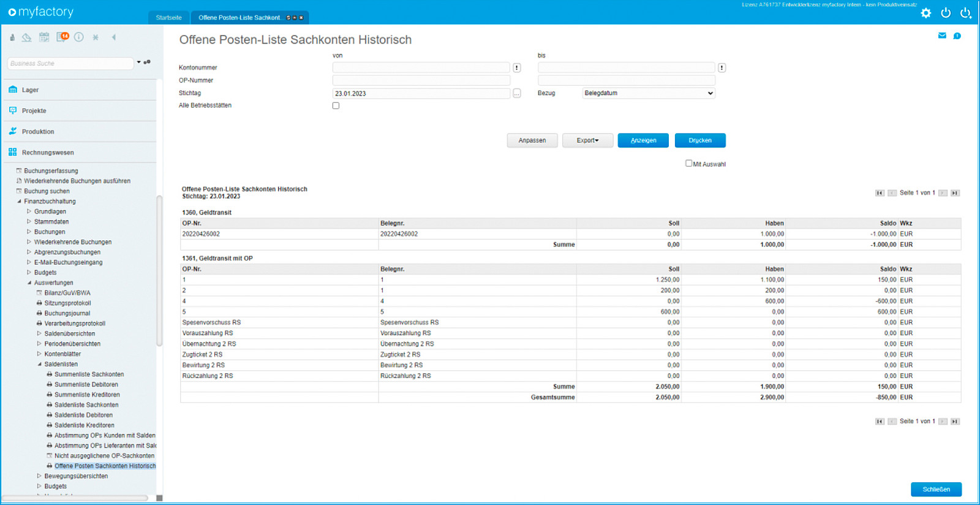Click the info circle icon
This screenshot has height=505, width=980.
[x=79, y=37]
